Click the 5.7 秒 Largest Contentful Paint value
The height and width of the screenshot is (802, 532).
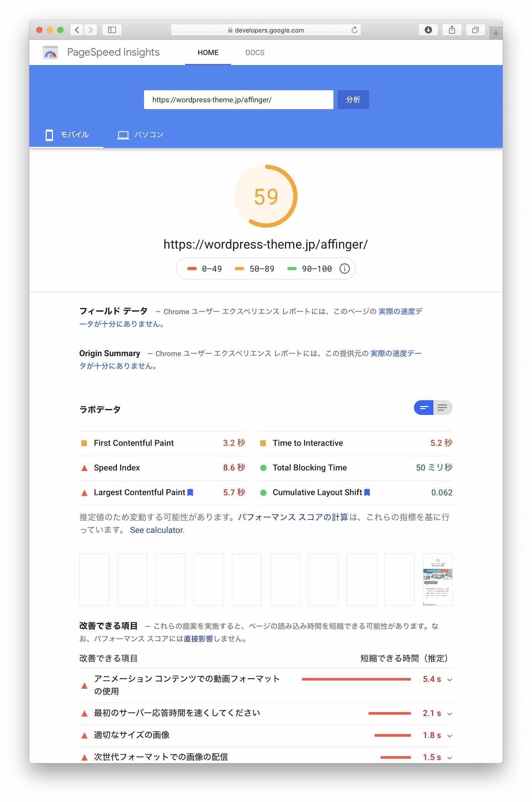[x=234, y=493]
